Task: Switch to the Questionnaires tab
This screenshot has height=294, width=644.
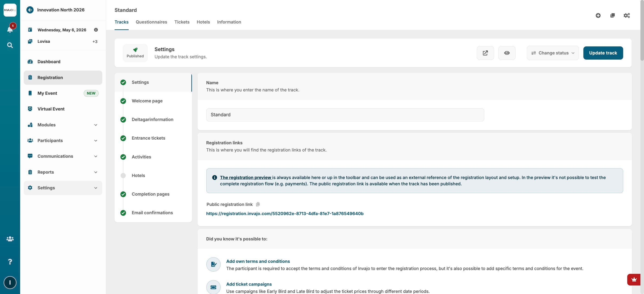Action: [x=151, y=22]
